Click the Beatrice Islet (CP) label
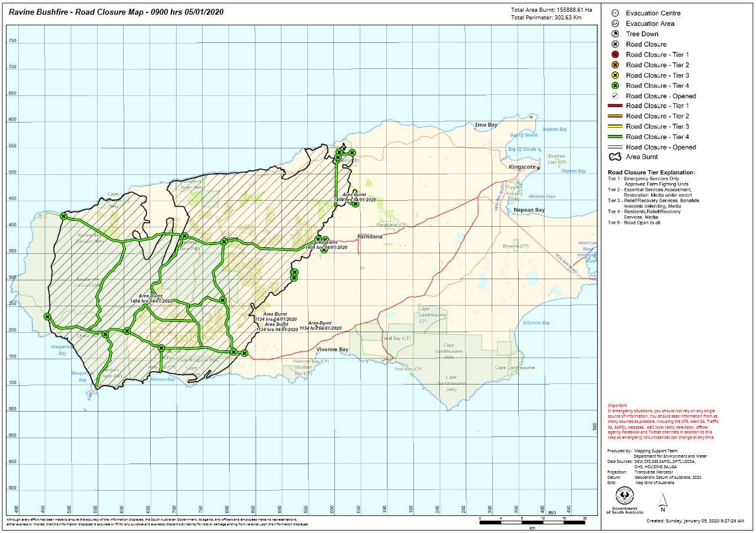756x533 pixels. coord(557,159)
